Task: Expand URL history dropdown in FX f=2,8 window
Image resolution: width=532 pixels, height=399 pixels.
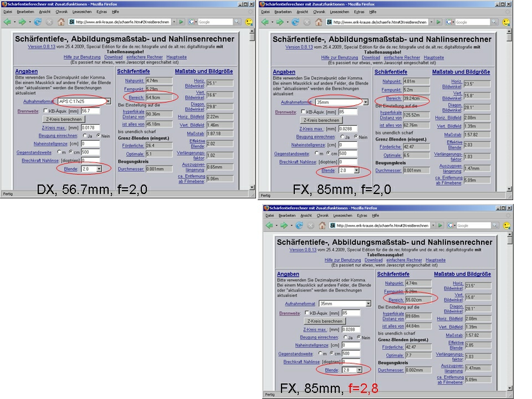Action: [433, 226]
